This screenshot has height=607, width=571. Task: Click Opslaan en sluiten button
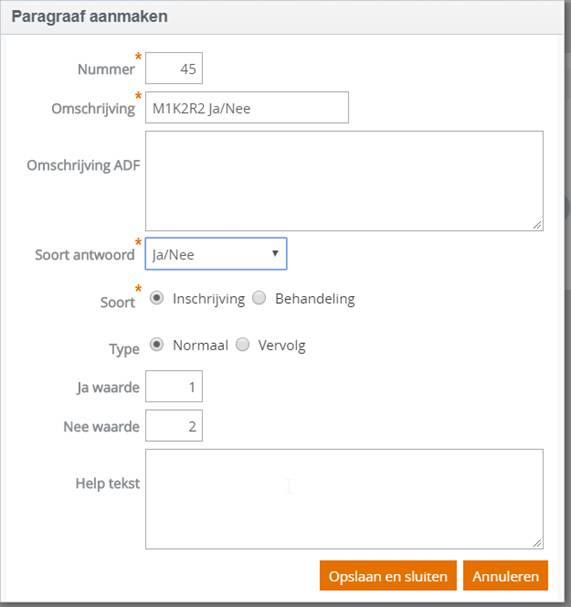[388, 576]
